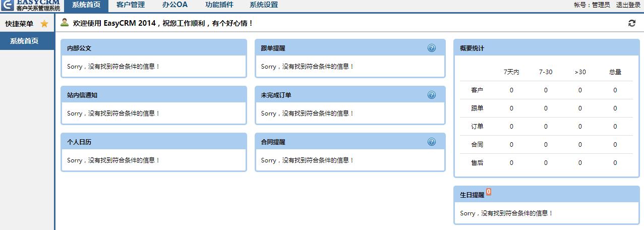Click the welcome message text

(x=163, y=23)
